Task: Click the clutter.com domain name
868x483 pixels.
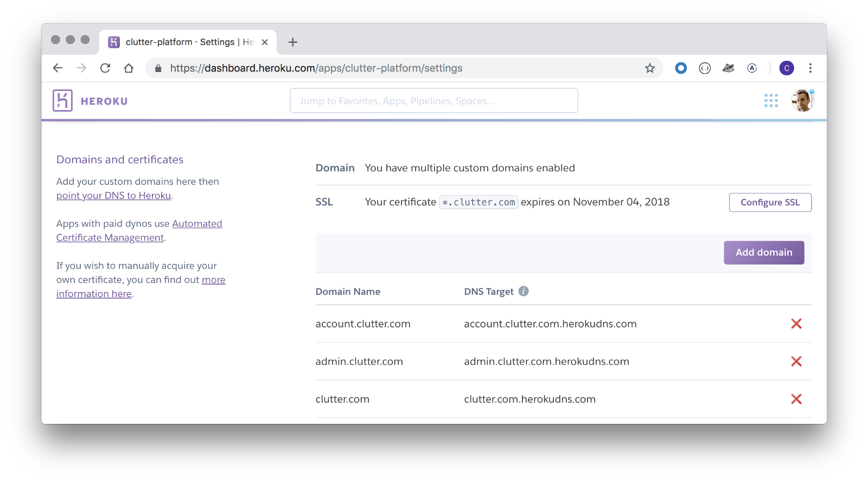Action: [342, 399]
